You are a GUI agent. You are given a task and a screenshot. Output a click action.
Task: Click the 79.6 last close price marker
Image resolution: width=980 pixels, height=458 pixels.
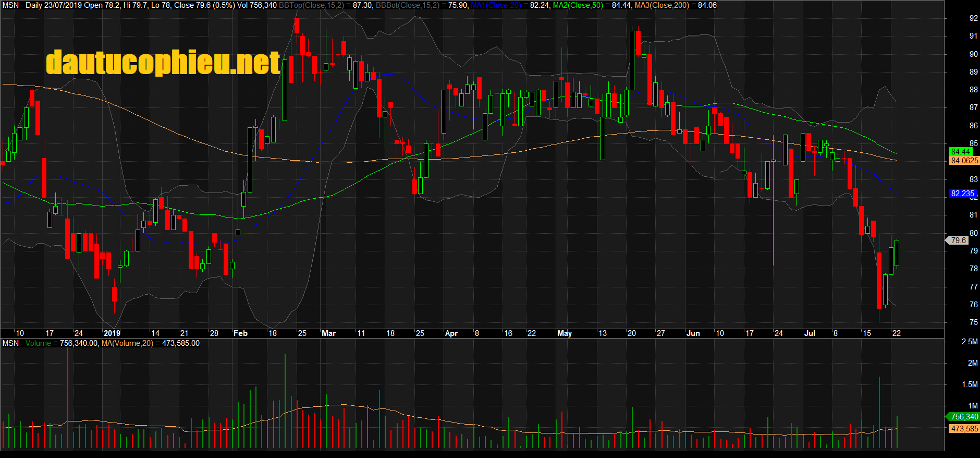coord(958,240)
